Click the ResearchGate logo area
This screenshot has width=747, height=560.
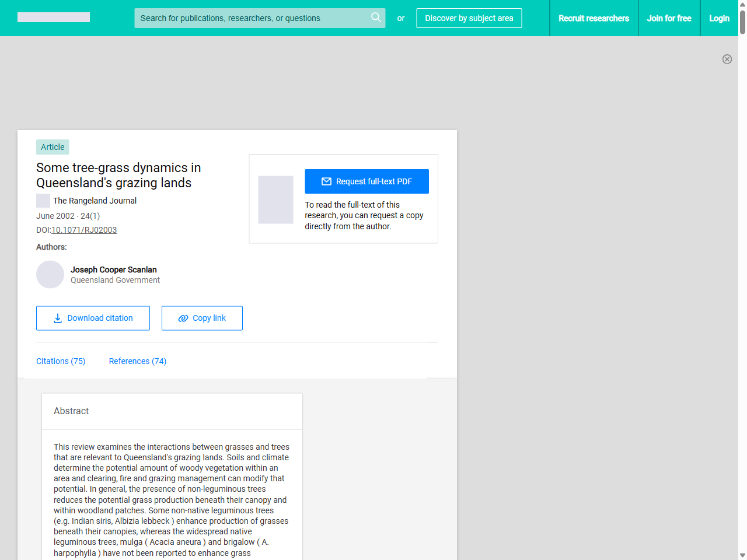click(x=53, y=17)
